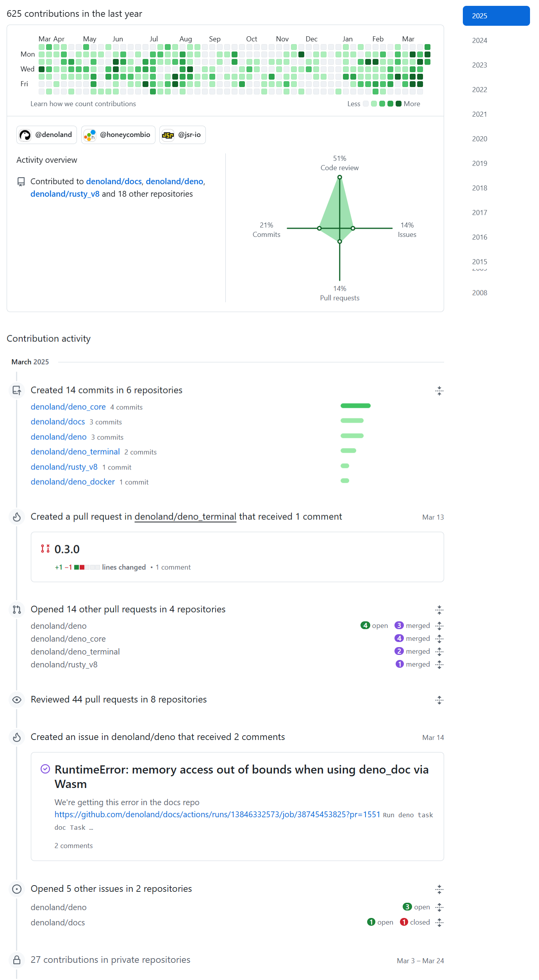Expand the 'Reviewed 44 pull requests' section
The width and height of the screenshot is (539, 980).
click(x=439, y=700)
